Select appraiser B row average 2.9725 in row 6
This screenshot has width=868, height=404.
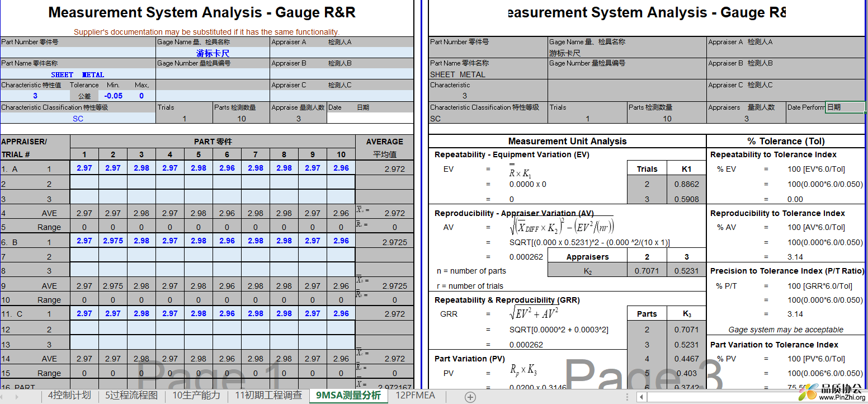[x=385, y=242]
